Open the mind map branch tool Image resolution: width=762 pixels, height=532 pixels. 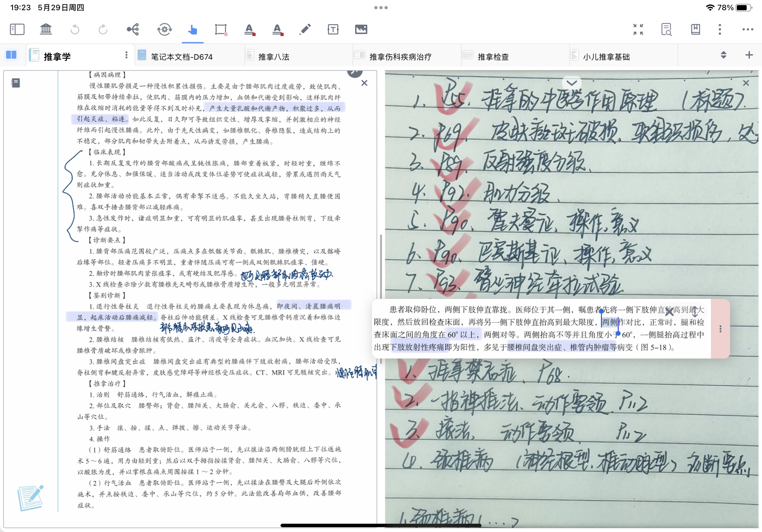click(133, 30)
